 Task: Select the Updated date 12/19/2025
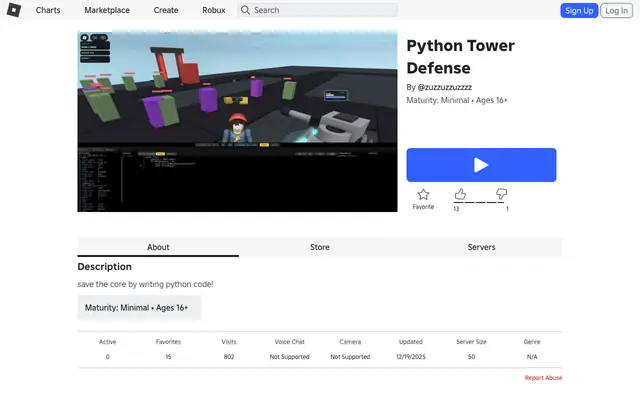(x=411, y=357)
